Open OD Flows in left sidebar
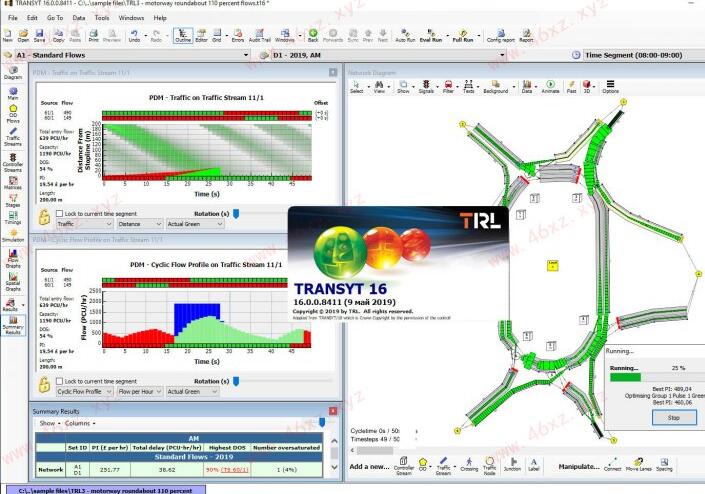This screenshot has width=705, height=494. (13, 114)
